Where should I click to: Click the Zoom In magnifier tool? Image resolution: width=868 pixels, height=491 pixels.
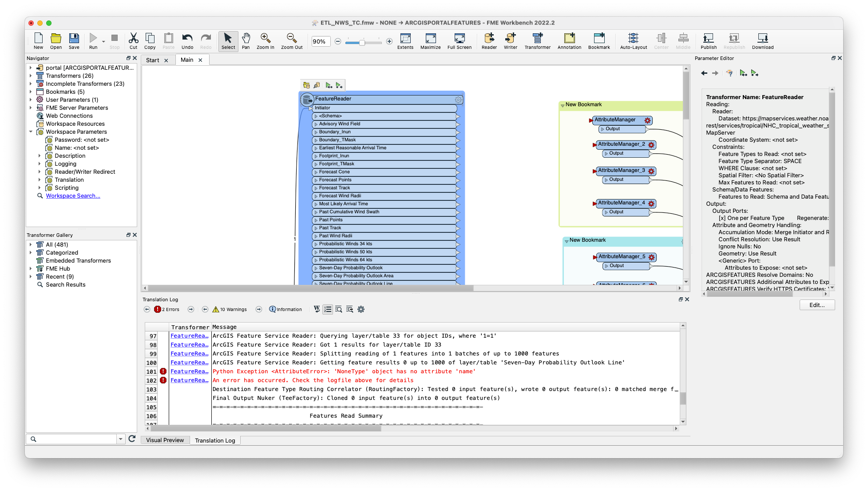pyautogui.click(x=266, y=41)
